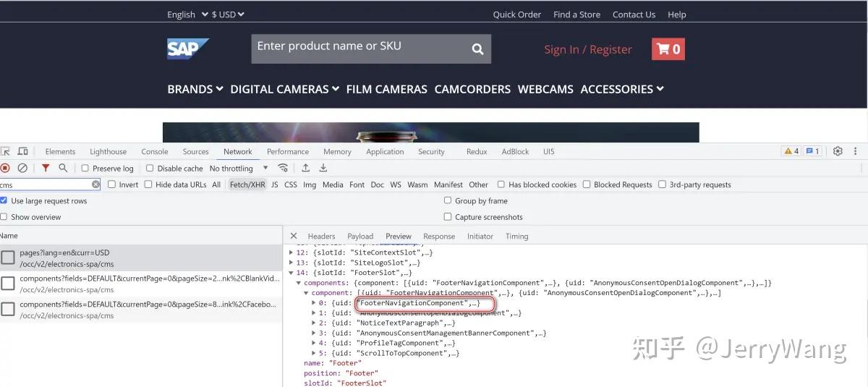The image size is (868, 387).
Task: Expand item 2 NoticeTextParagraph
Action: click(x=314, y=323)
